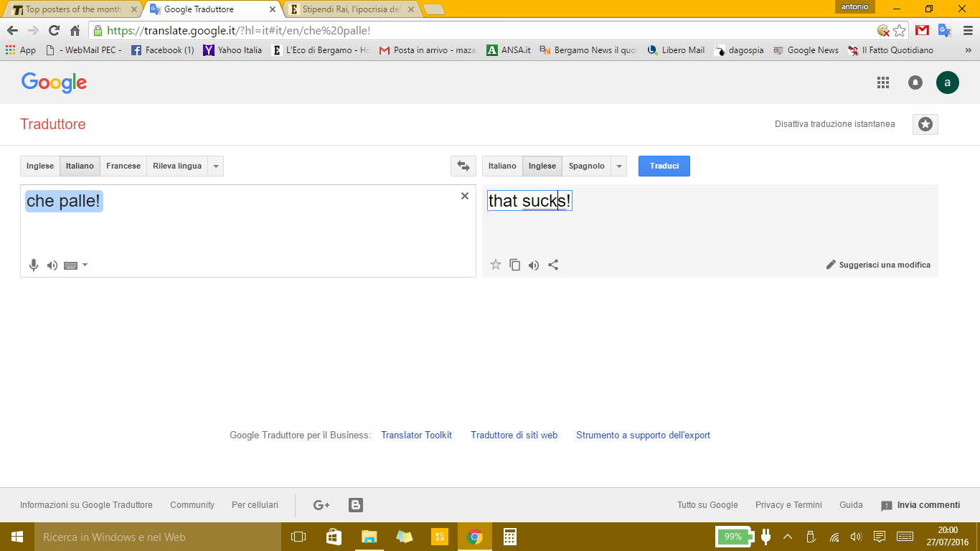Open the Community footer link

[192, 505]
